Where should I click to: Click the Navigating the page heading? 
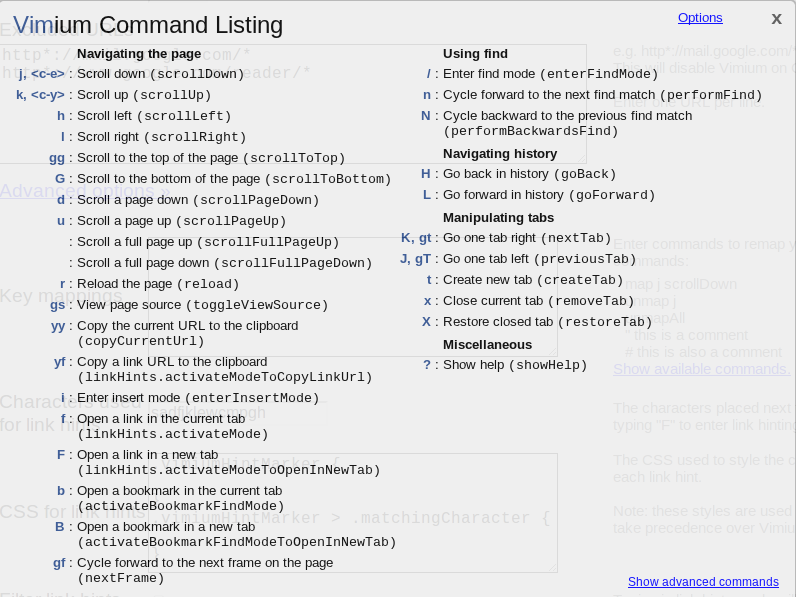point(139,54)
